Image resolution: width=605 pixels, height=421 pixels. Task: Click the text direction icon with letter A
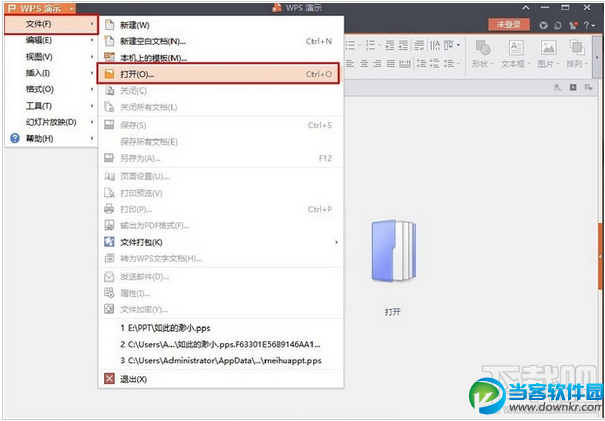coord(435,45)
